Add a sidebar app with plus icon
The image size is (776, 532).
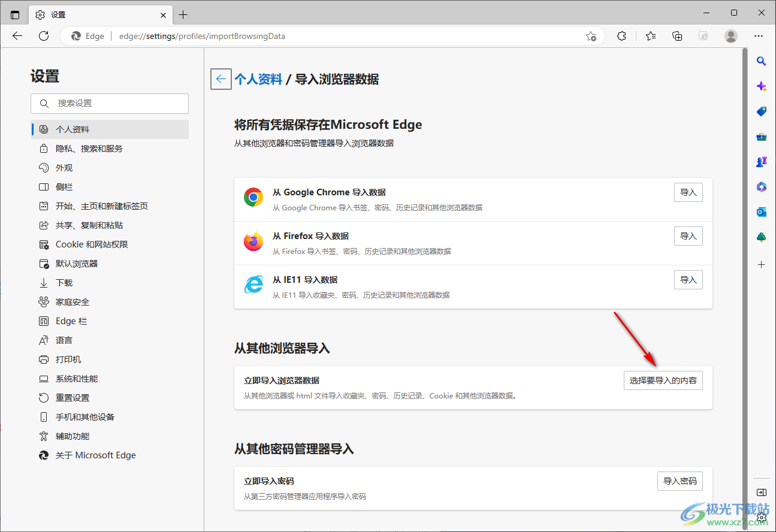(x=762, y=264)
